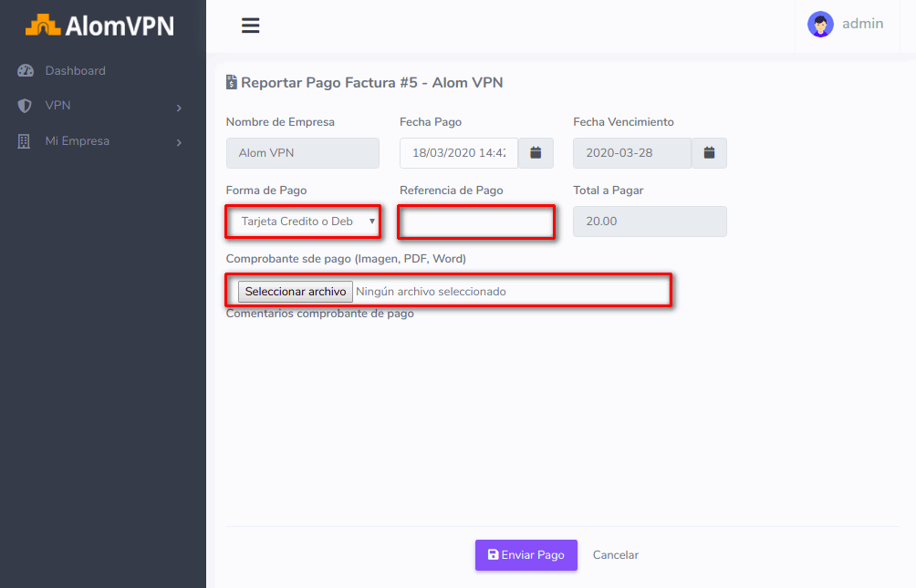Screen dimensions: 916x588
Task: Click the invoice icon beside the page title
Action: (x=232, y=83)
